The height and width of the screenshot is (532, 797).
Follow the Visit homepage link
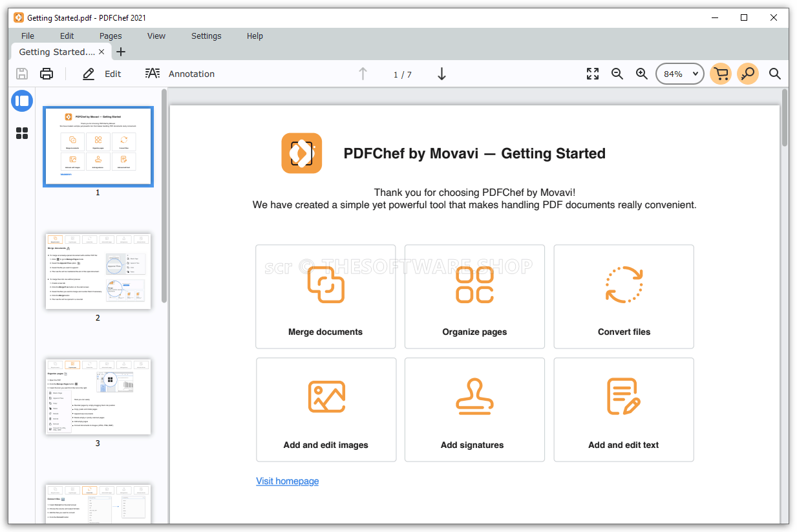tap(288, 481)
